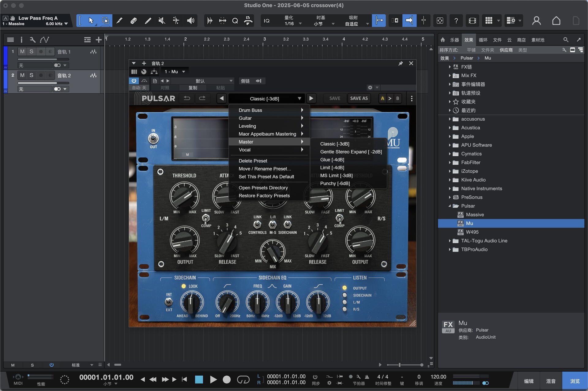588x391 pixels.
Task: Open the 默认 preset dropdown
Action: (202, 81)
